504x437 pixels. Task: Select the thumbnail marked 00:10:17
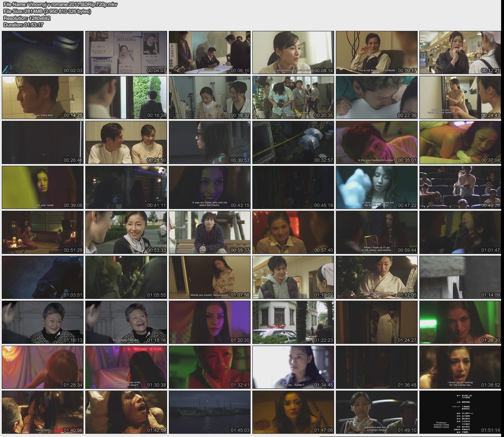(x=377, y=53)
